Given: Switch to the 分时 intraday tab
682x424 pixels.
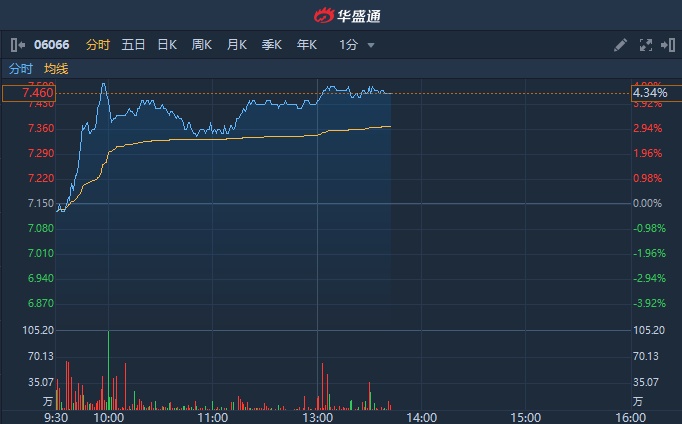Looking at the screenshot, I should (98, 45).
